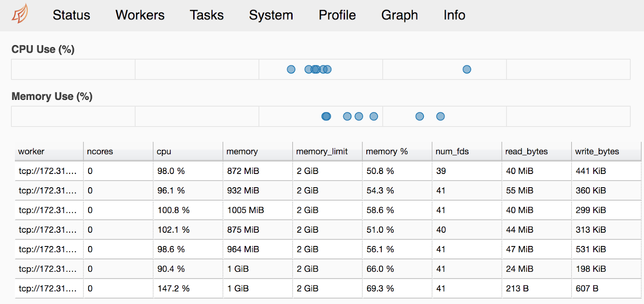The image size is (644, 304).
Task: Sort by write_bytes column header
Action: [597, 151]
